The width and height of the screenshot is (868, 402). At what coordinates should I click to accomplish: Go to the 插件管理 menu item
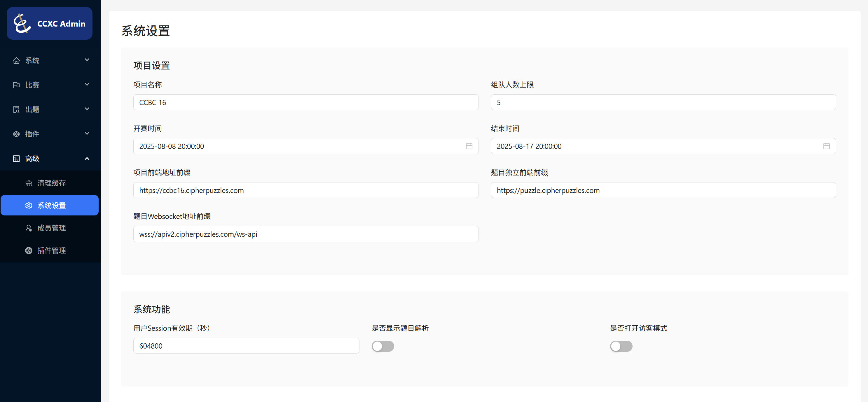coord(51,250)
